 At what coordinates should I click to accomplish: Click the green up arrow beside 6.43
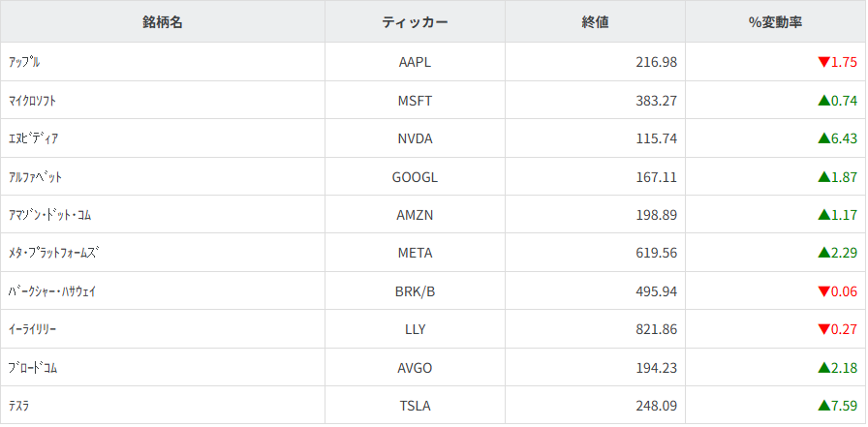[824, 138]
